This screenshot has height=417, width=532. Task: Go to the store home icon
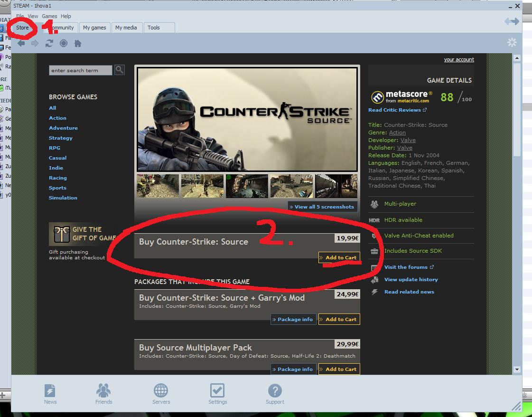click(x=78, y=43)
